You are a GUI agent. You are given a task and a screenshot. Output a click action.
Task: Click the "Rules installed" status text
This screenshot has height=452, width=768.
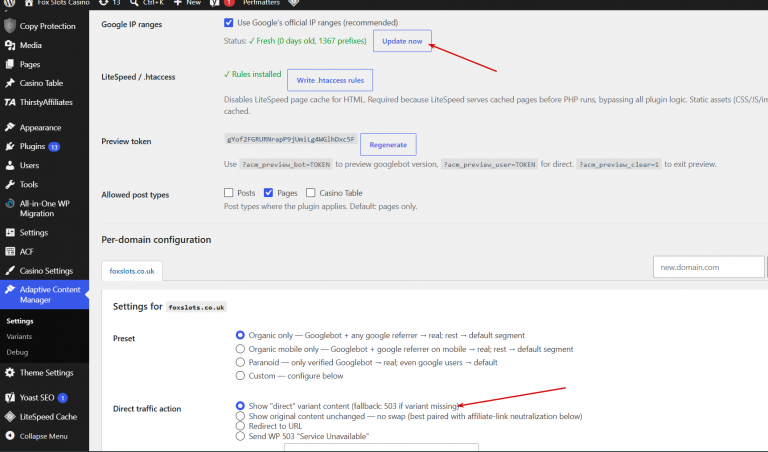coord(253,74)
